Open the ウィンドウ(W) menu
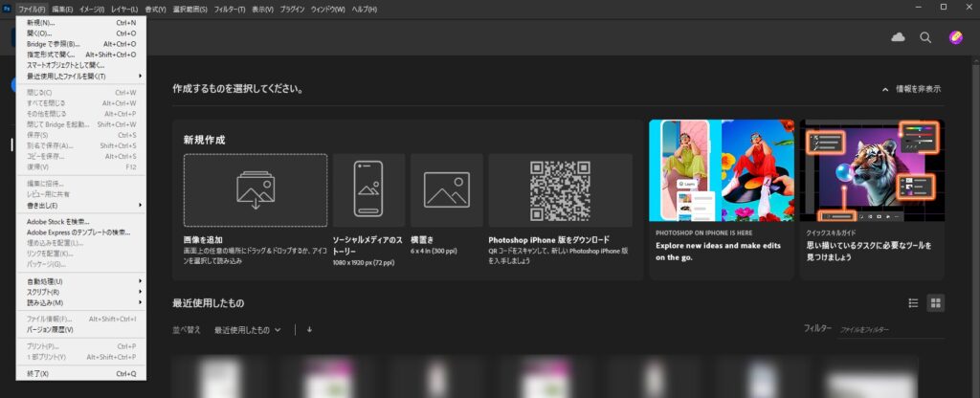The width and height of the screenshot is (980, 398). (x=328, y=10)
